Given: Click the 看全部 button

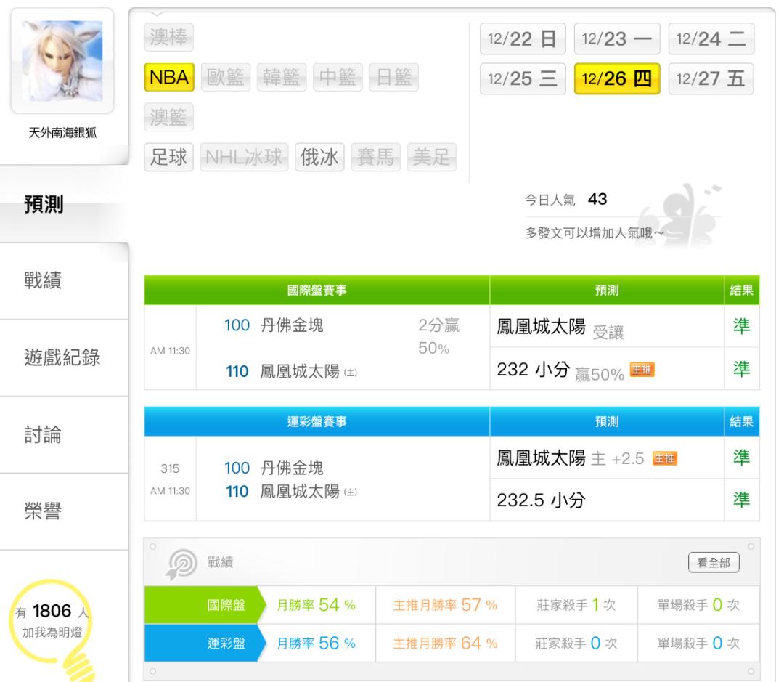Looking at the screenshot, I should [x=714, y=562].
